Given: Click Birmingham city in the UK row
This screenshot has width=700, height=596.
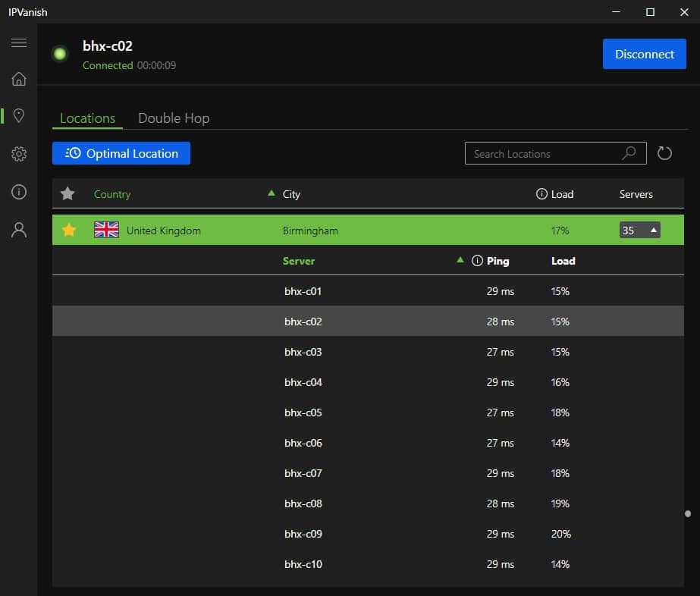Looking at the screenshot, I should point(310,231).
